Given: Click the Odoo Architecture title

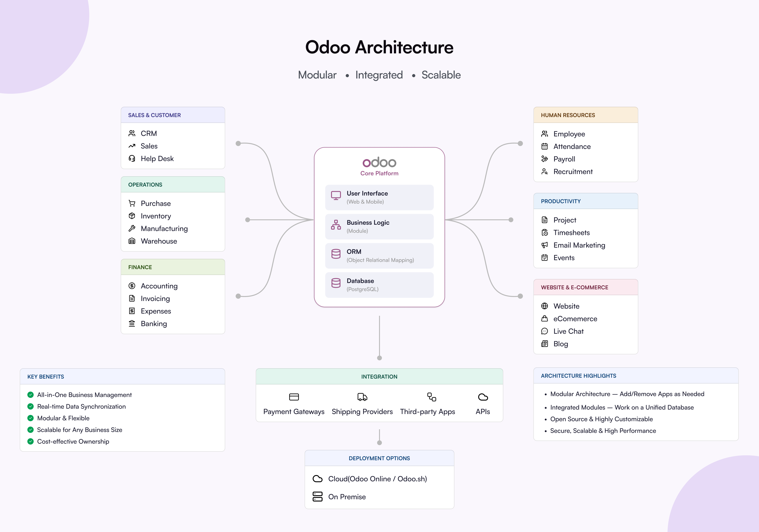Looking at the screenshot, I should click(x=379, y=47).
